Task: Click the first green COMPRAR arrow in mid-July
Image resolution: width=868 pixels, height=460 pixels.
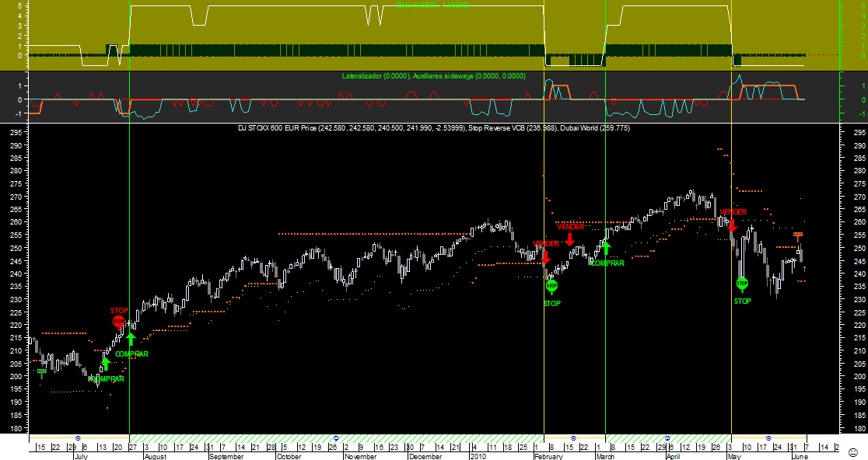Action: pos(106,364)
